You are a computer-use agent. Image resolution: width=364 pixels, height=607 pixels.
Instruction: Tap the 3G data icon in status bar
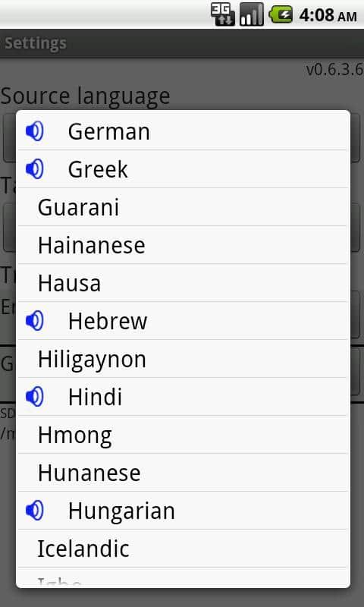(223, 14)
